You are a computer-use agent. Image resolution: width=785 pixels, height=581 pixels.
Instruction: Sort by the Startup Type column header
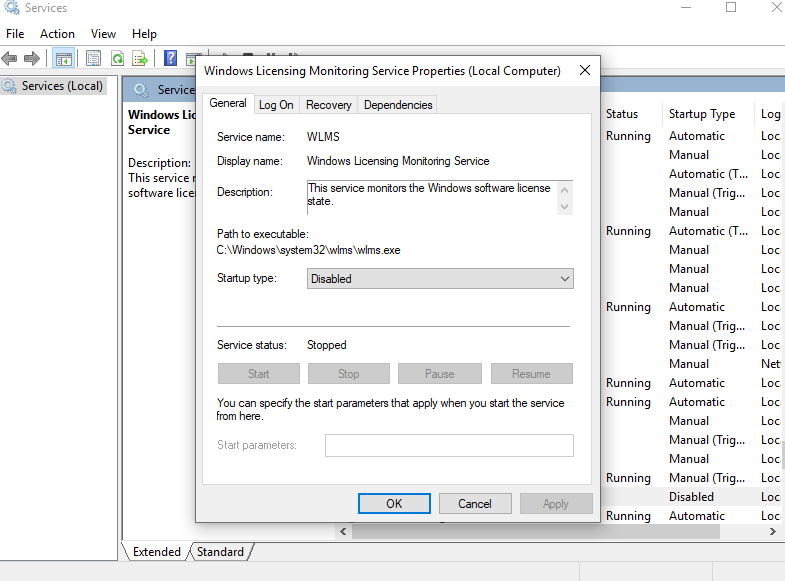click(702, 114)
